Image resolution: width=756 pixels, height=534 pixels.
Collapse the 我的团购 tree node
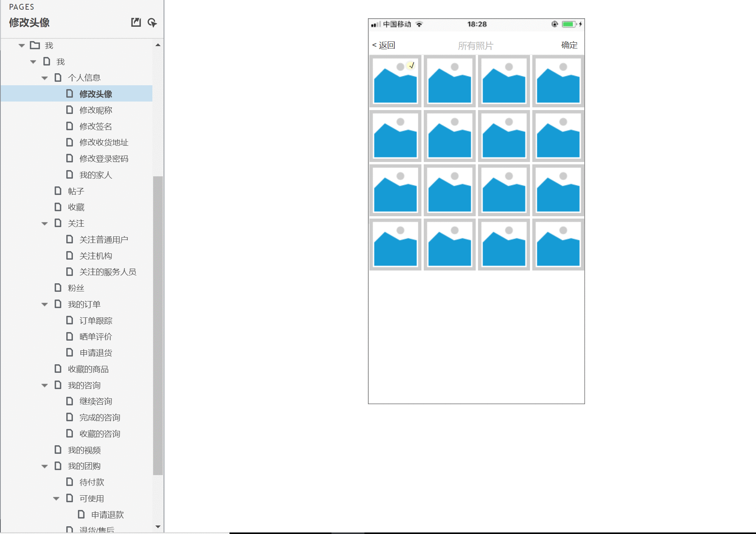45,466
